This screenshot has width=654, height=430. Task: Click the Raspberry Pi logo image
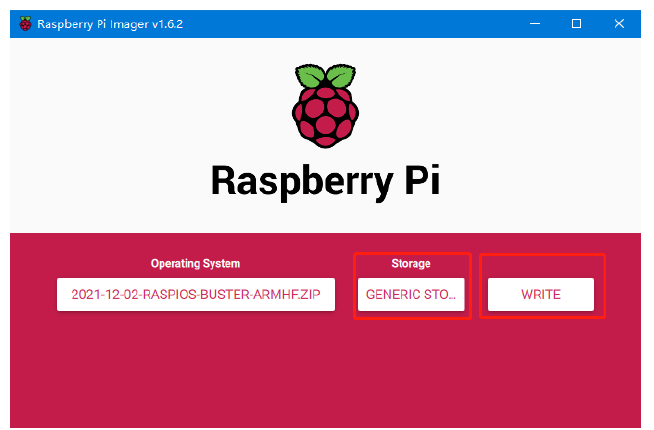point(325,106)
